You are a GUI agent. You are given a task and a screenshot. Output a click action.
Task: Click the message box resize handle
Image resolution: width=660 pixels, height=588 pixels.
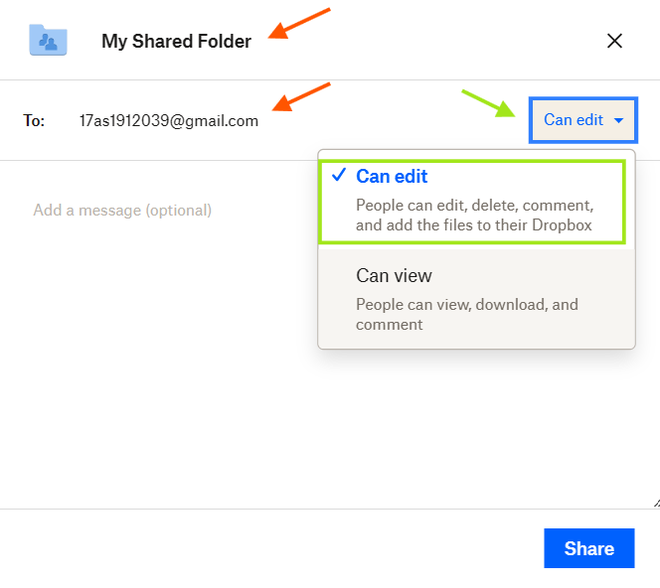coord(653,502)
